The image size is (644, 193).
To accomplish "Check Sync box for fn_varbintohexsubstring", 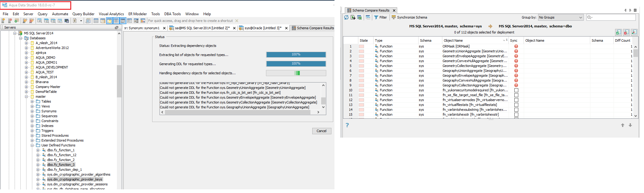I will click(x=516, y=110).
